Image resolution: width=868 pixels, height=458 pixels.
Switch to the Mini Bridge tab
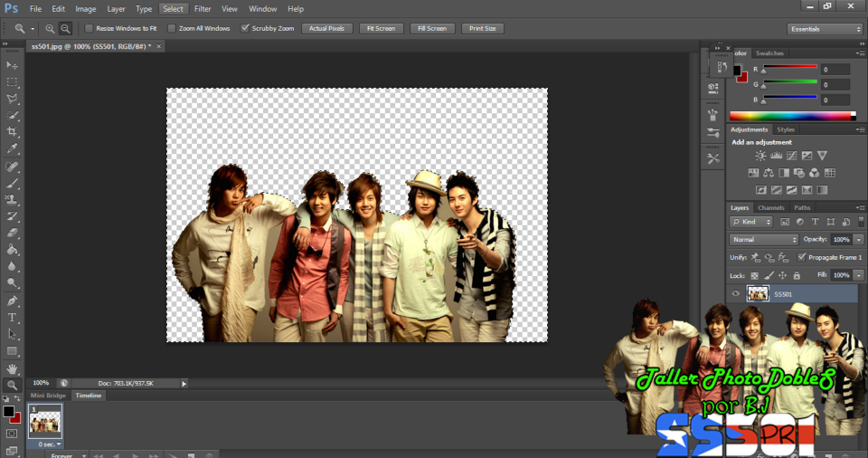point(48,396)
